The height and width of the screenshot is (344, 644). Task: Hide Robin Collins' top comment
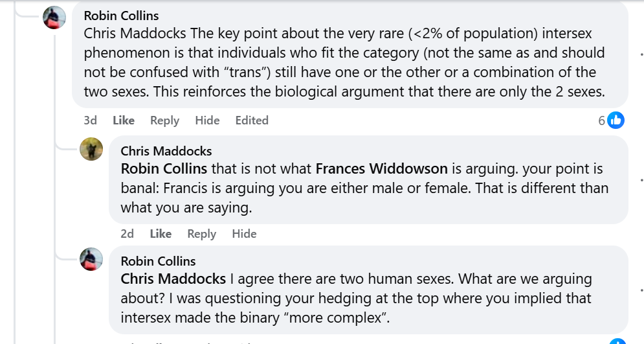[x=207, y=120]
